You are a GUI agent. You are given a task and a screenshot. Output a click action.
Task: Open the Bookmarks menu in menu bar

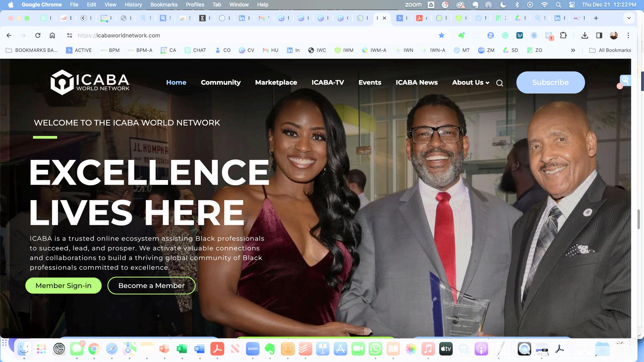(164, 5)
